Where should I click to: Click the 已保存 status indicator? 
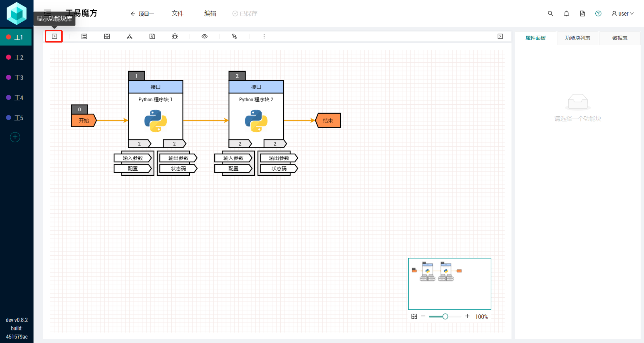245,13
